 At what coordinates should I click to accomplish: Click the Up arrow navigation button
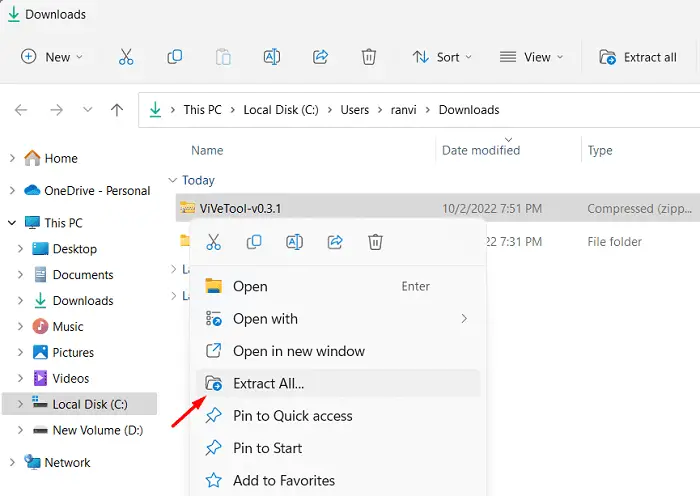tap(117, 110)
